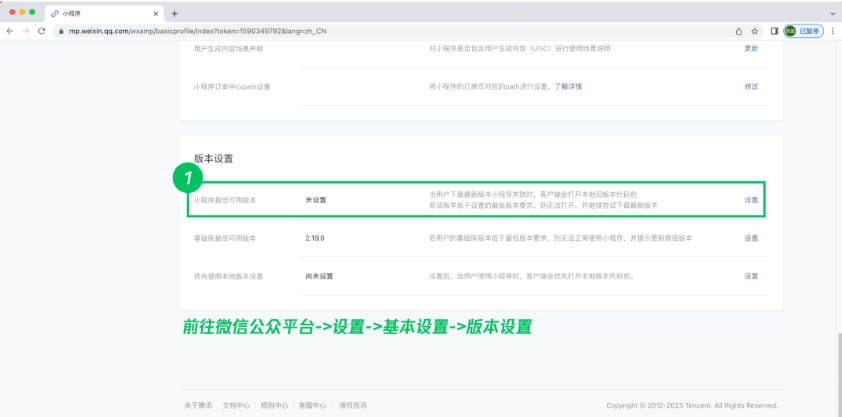Click the 小程序订单中心path设置 label
Image resolution: width=842 pixels, height=417 pixels.
232,86
